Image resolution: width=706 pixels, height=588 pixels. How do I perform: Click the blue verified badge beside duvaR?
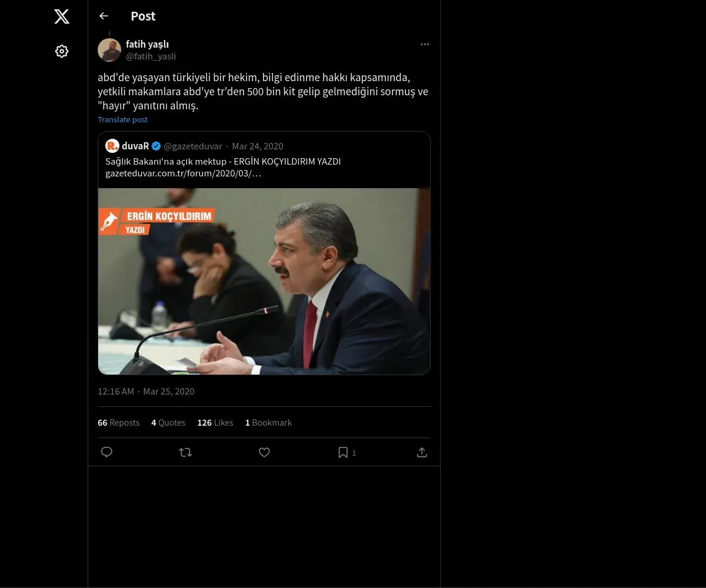click(156, 146)
